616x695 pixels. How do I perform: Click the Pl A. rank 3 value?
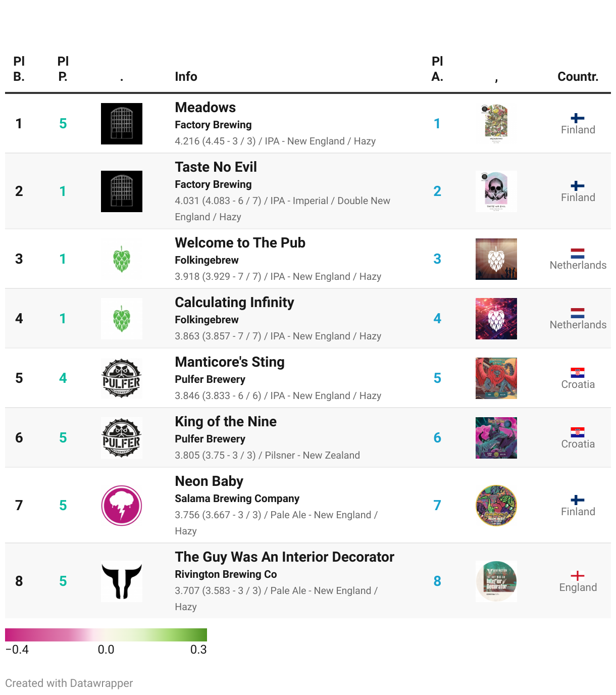[x=437, y=259]
